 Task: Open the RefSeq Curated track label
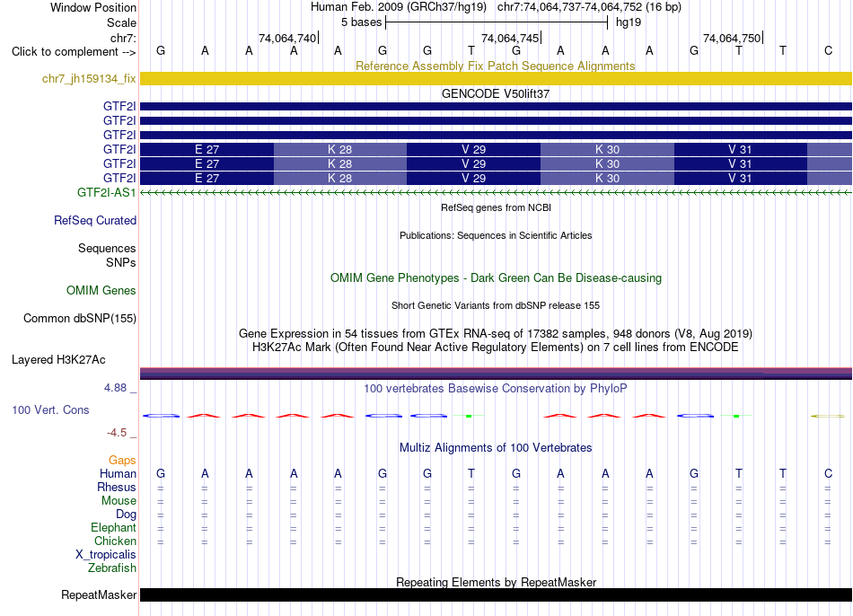[94, 220]
